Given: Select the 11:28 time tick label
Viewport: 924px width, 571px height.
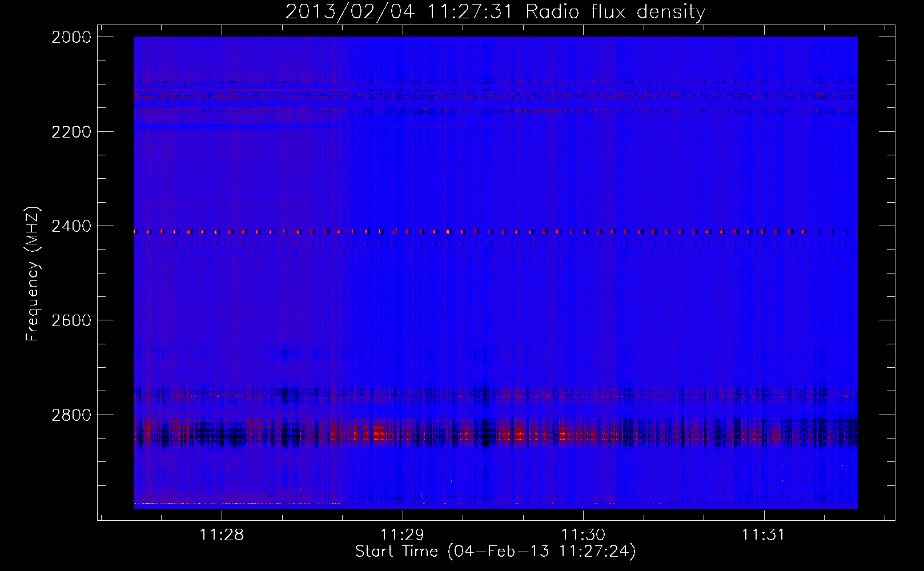Looking at the screenshot, I should click(222, 535).
